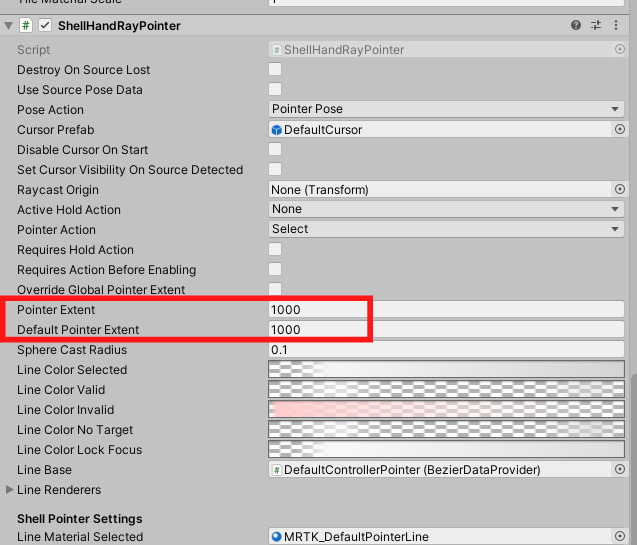
Task: Click the Pointer Extent value field
Action: coord(446,309)
